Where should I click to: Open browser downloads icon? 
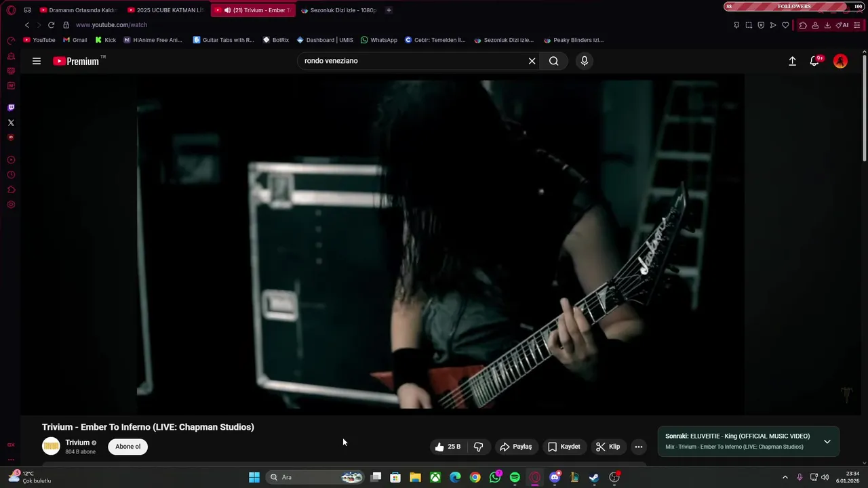pos(827,25)
